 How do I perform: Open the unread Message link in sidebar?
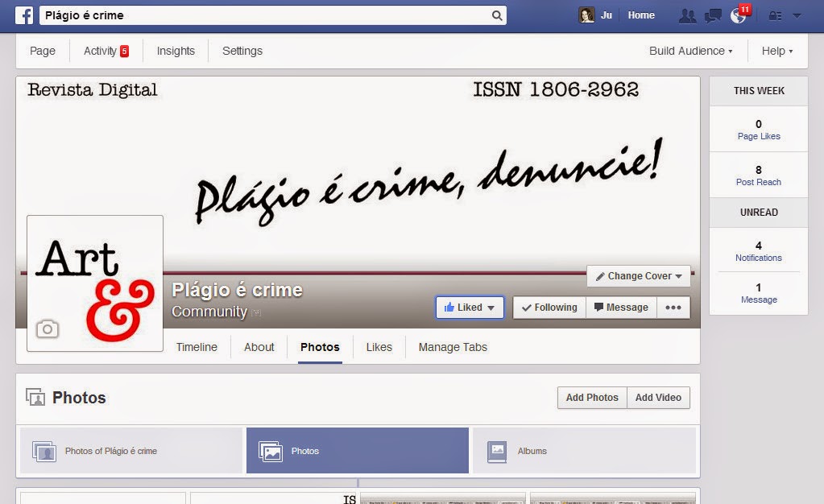pyautogui.click(x=759, y=300)
